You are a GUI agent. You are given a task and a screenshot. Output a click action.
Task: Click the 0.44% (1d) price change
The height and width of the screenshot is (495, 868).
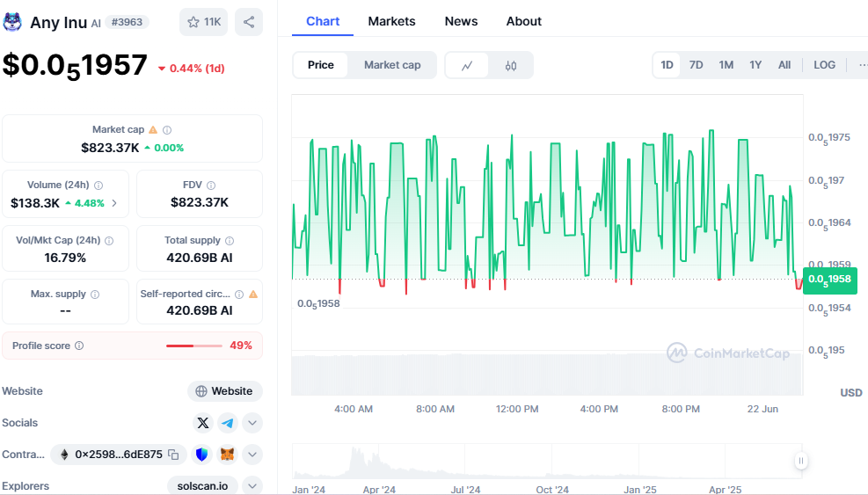(192, 69)
